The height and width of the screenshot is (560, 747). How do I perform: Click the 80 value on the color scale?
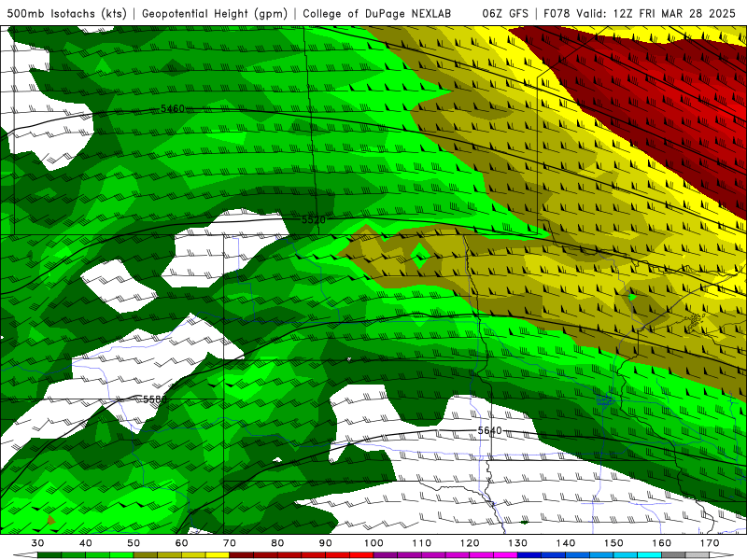coord(277,543)
